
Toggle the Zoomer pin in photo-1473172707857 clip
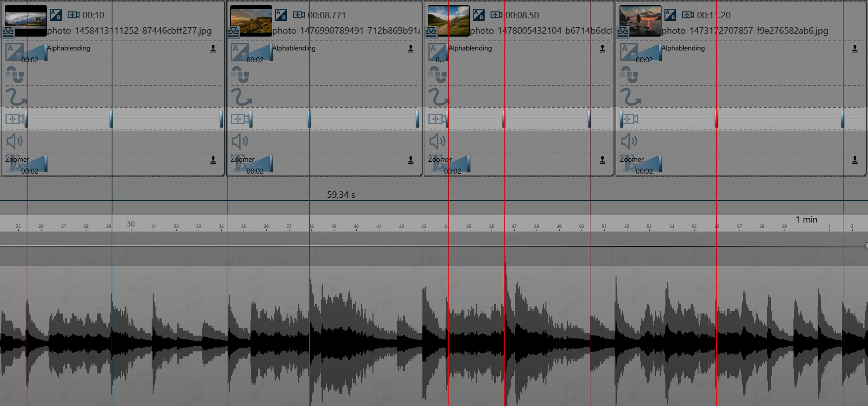[x=855, y=160]
